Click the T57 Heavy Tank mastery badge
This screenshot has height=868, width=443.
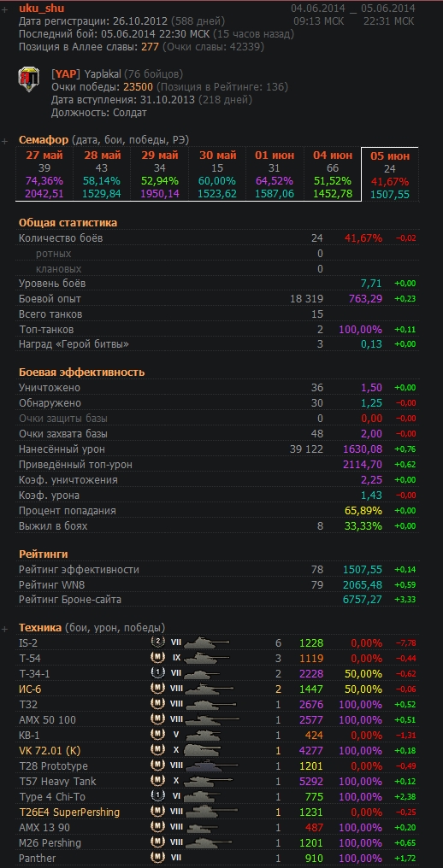[x=158, y=781]
